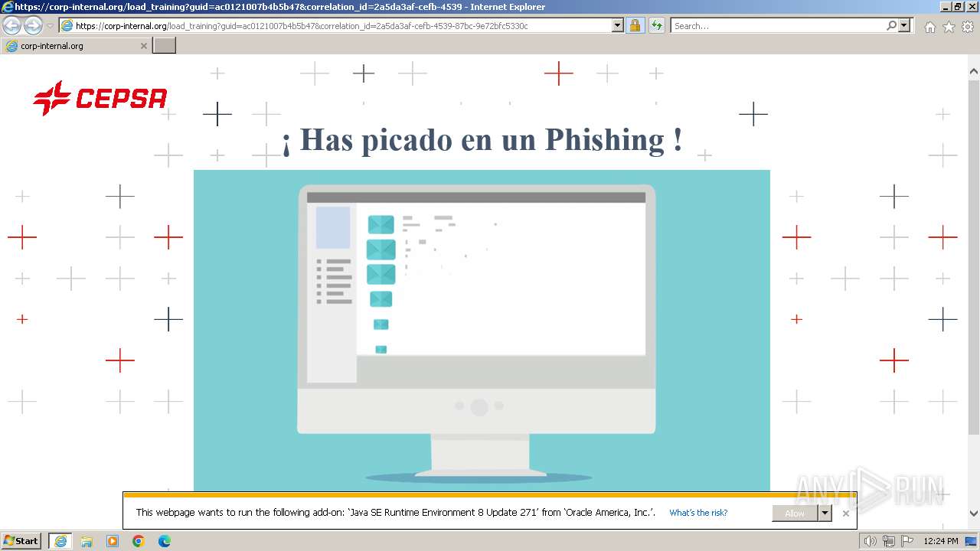Viewport: 980px width, 551px height.
Task: Click the Search box field
Action: [x=777, y=25]
